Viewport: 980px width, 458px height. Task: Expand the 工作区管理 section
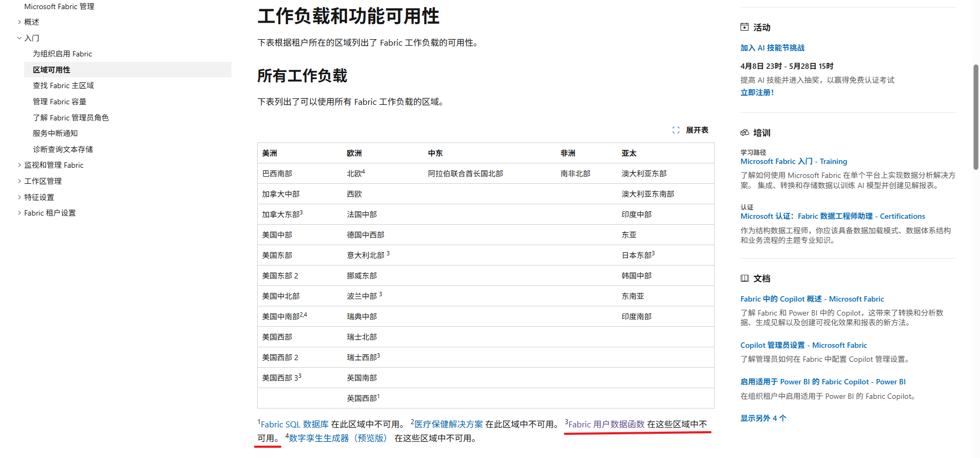click(19, 181)
